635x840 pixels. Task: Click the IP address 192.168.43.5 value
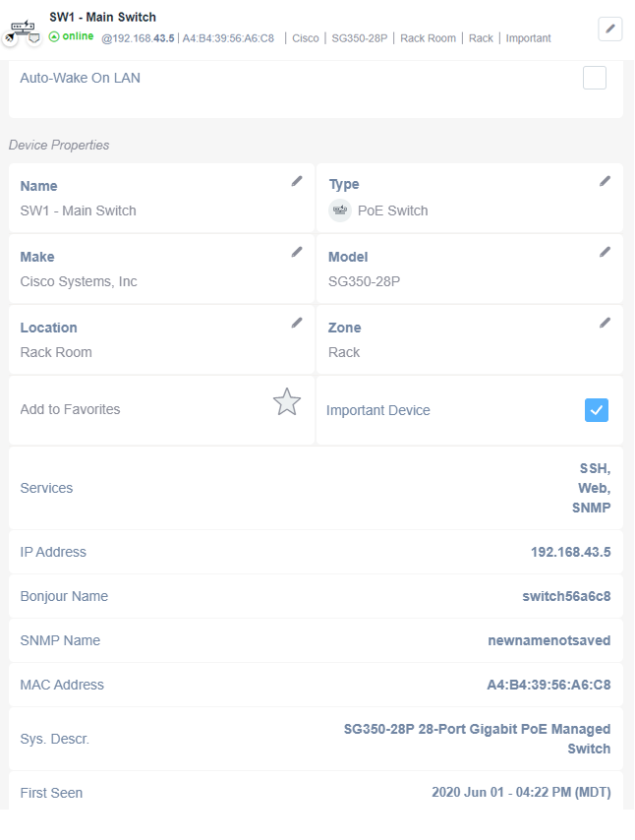(x=571, y=552)
